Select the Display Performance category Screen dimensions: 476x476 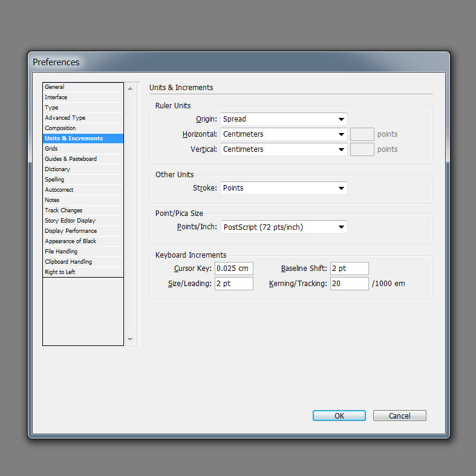pos(83,231)
